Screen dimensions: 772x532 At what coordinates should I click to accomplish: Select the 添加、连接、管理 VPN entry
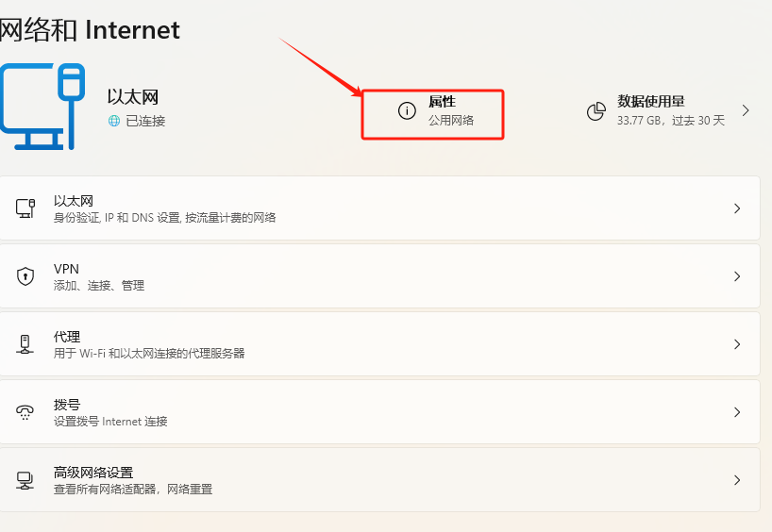click(98, 286)
